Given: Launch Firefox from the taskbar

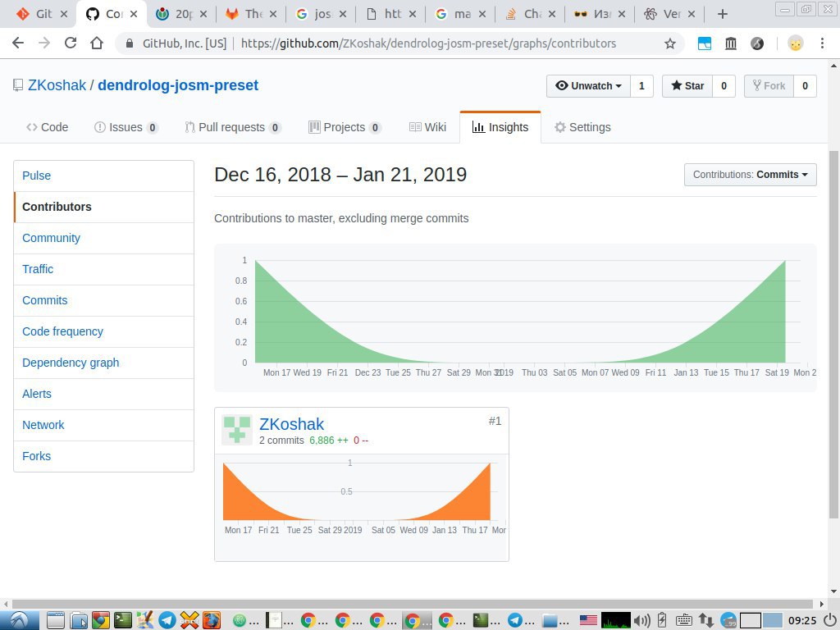Looking at the screenshot, I should point(211,620).
